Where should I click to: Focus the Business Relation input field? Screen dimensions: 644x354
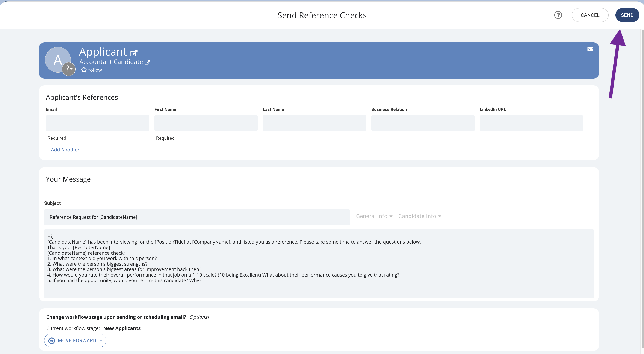coord(423,123)
